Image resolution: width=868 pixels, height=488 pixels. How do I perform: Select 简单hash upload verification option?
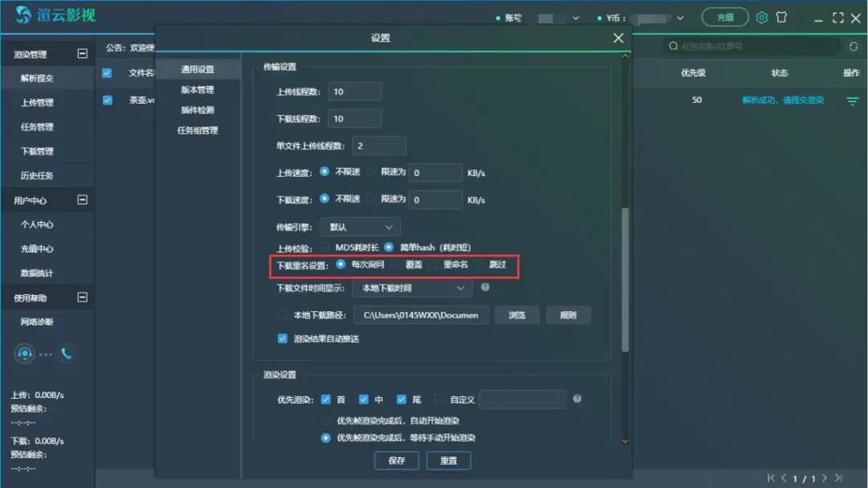click(389, 247)
